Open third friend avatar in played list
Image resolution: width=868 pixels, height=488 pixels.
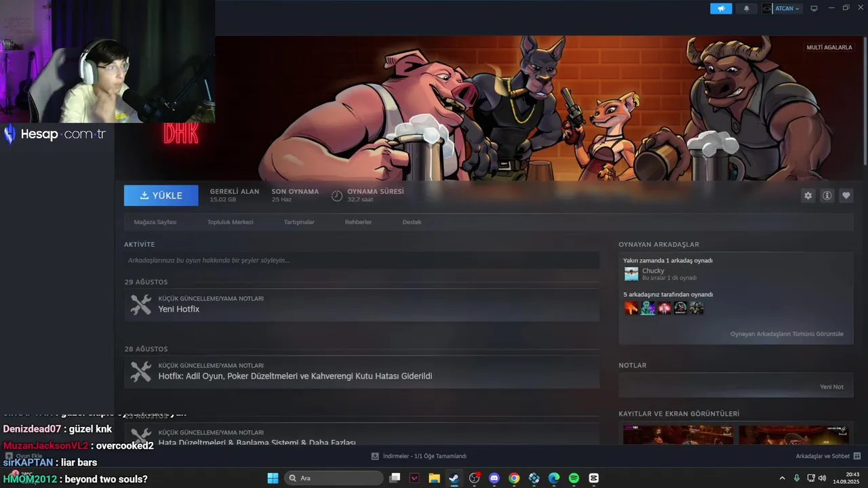point(664,308)
